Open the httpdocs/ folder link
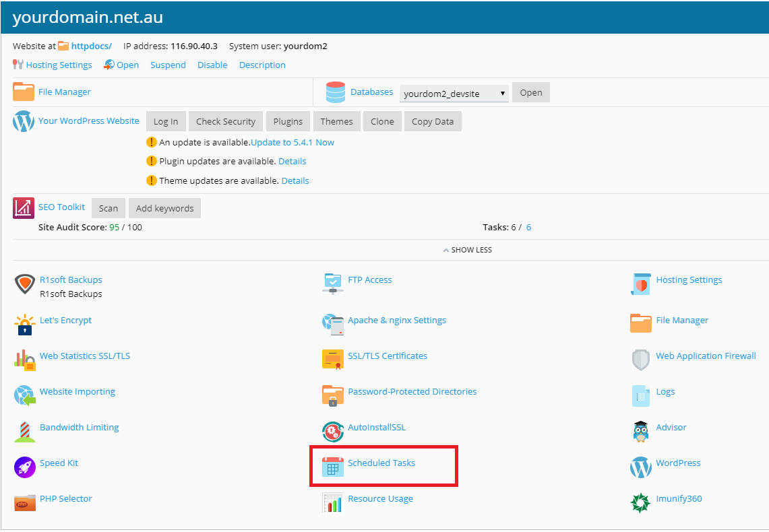 (x=91, y=46)
